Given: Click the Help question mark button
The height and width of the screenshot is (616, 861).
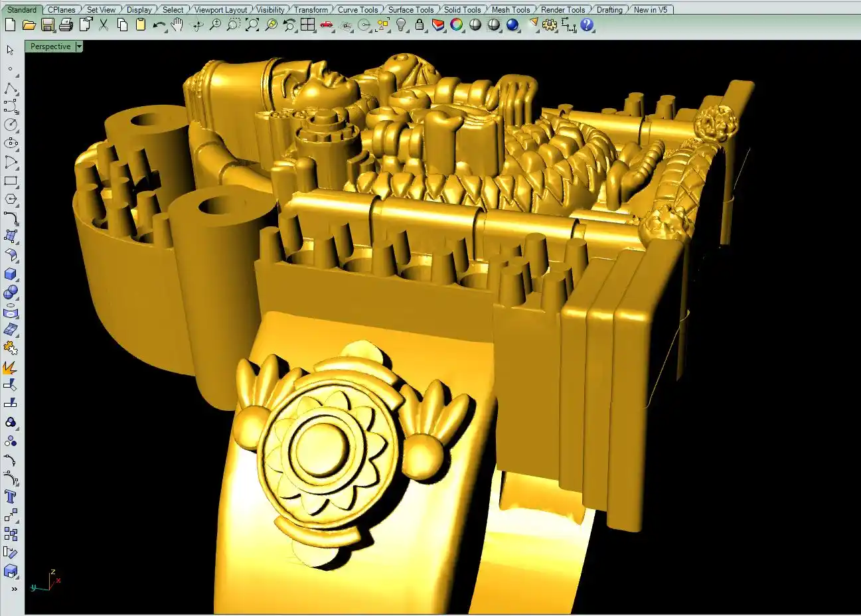Looking at the screenshot, I should pos(587,25).
